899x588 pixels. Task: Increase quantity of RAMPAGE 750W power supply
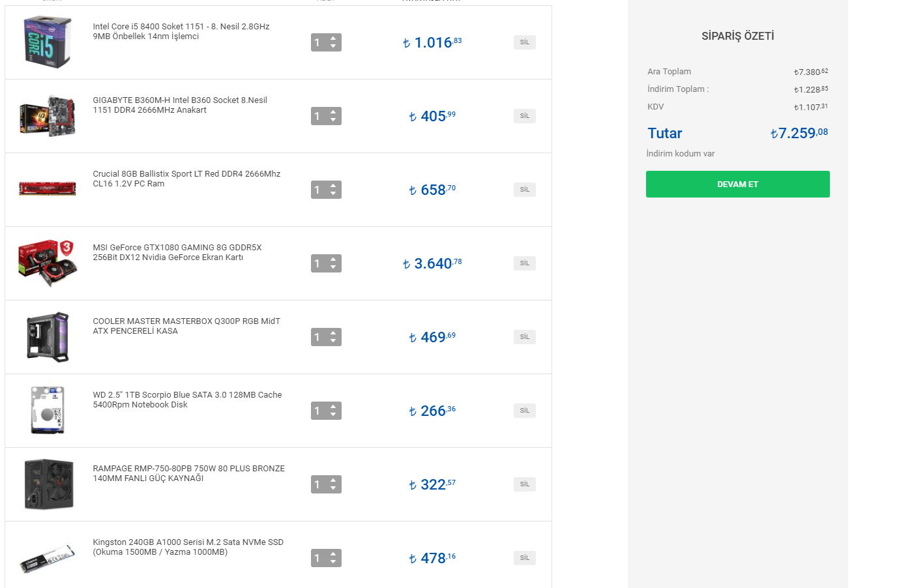click(x=333, y=480)
